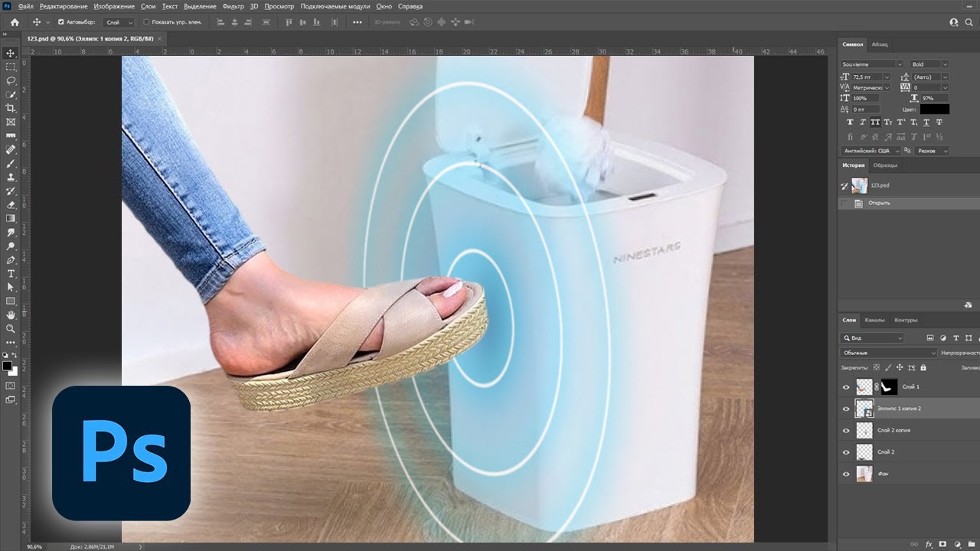The image size is (980, 551).
Task: Open the Bold font style dropdown
Action: pos(929,64)
